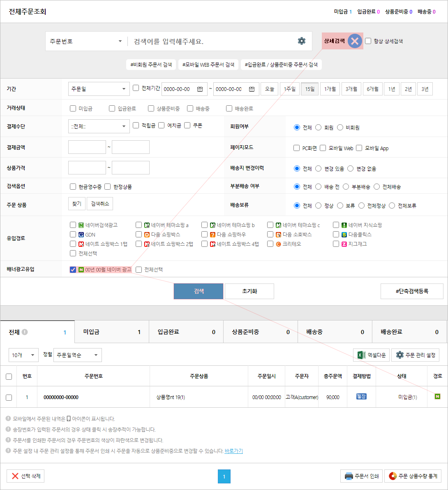Click 찾기 order product button

77,204
